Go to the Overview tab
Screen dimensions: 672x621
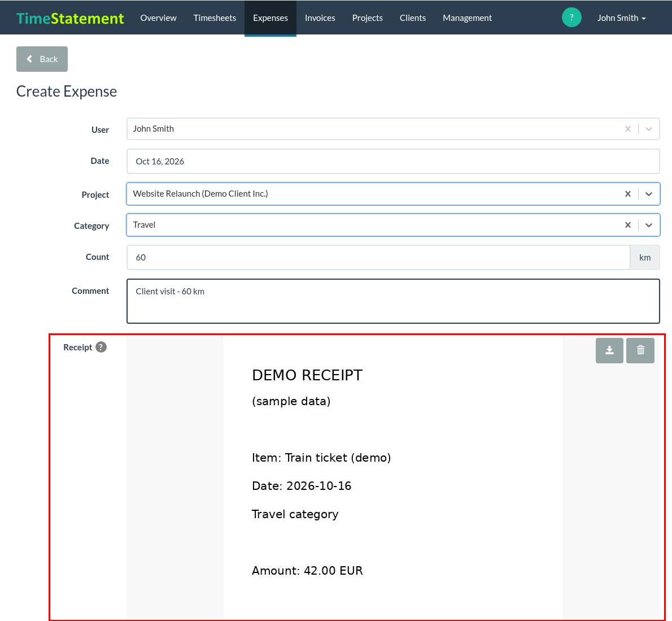[158, 18]
